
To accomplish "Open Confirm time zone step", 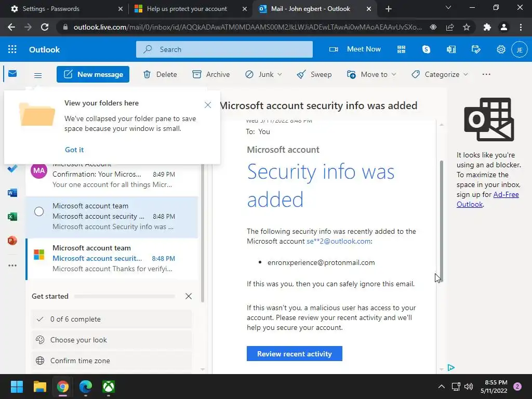I will [112, 361].
